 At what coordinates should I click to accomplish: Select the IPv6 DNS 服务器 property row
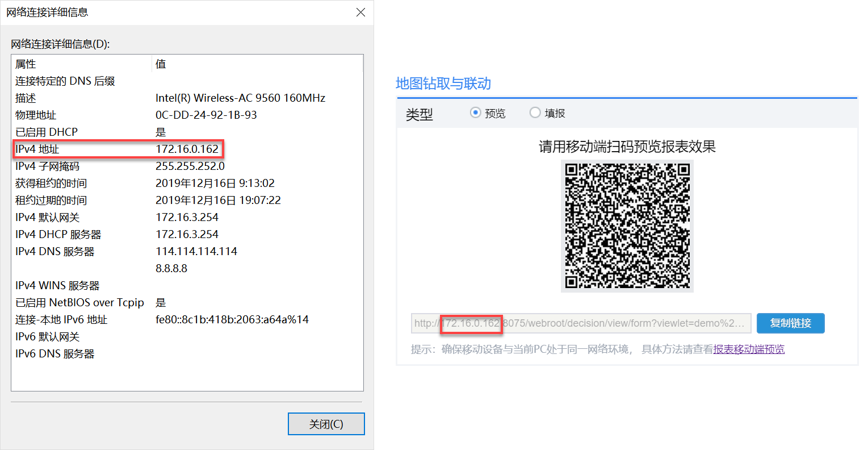(x=187, y=354)
